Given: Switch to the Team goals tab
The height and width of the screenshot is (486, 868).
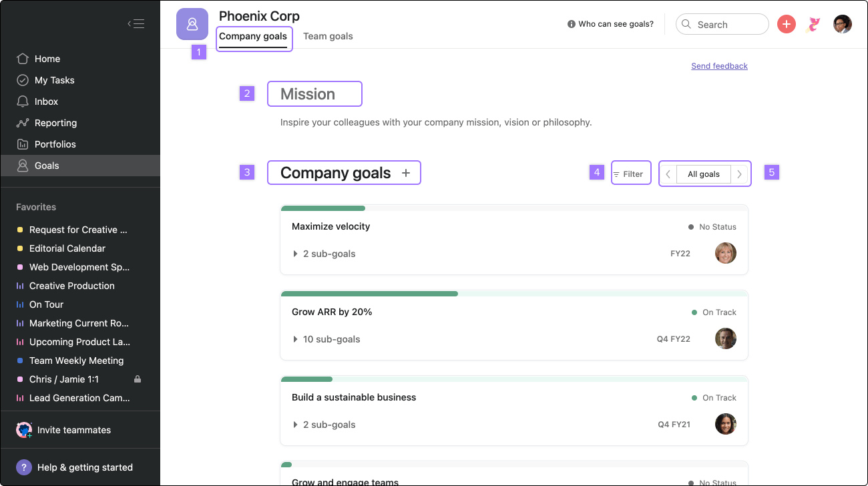Looking at the screenshot, I should [x=328, y=36].
